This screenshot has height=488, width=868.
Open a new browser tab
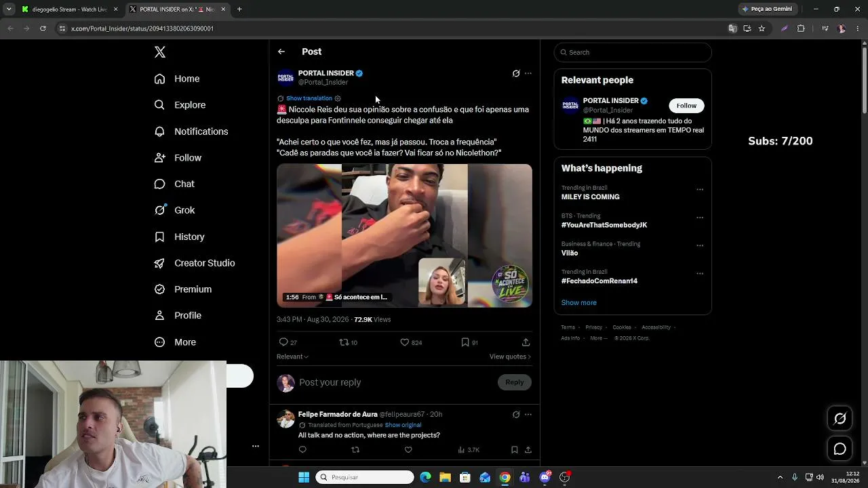pos(239,9)
